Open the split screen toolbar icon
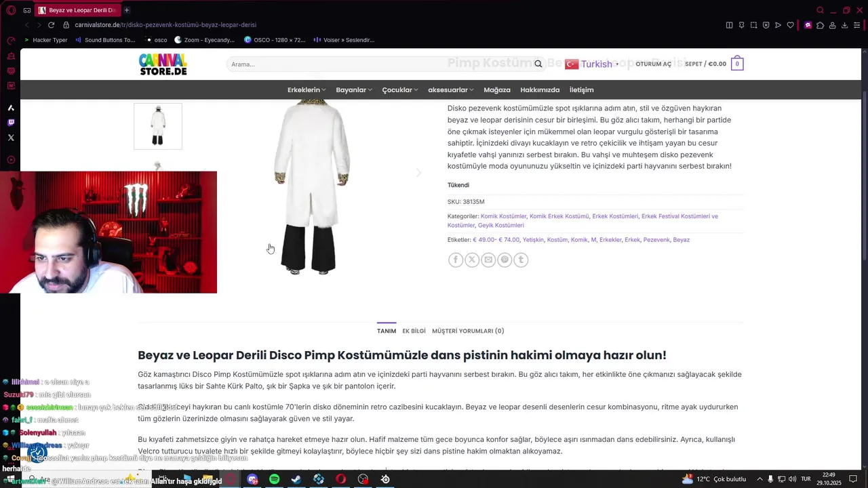The width and height of the screenshot is (868, 488). (x=729, y=25)
